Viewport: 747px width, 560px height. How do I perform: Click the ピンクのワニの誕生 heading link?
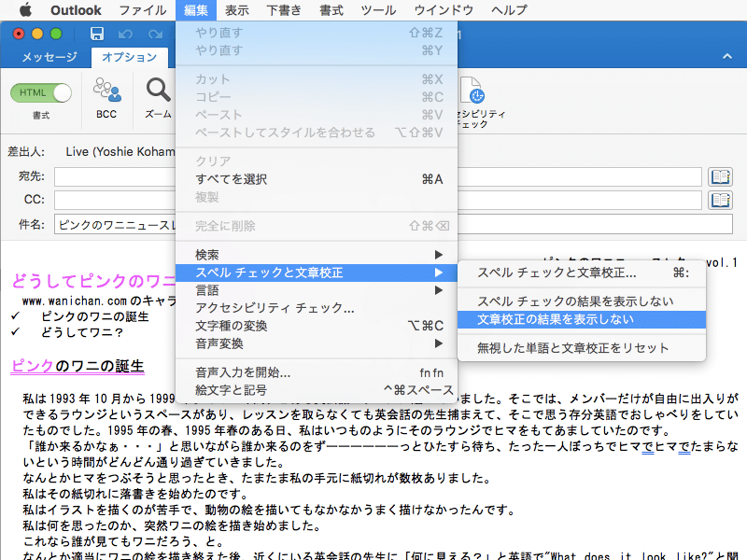pos(78,366)
